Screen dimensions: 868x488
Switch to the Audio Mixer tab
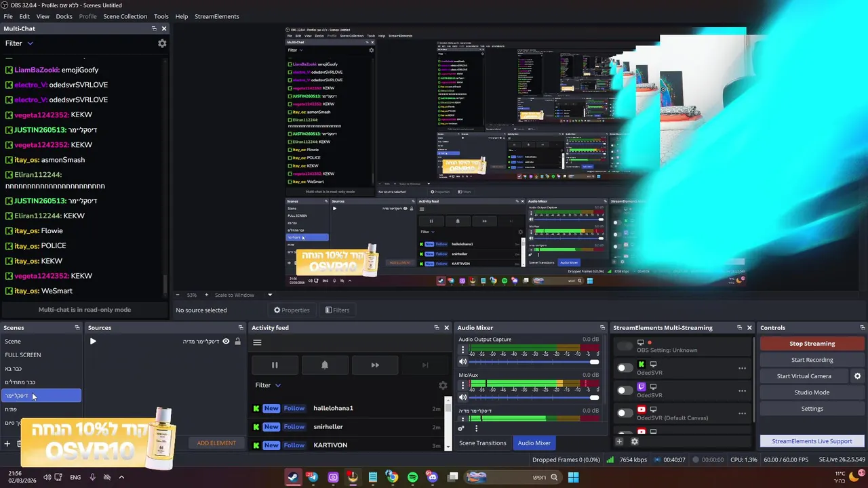click(x=534, y=443)
